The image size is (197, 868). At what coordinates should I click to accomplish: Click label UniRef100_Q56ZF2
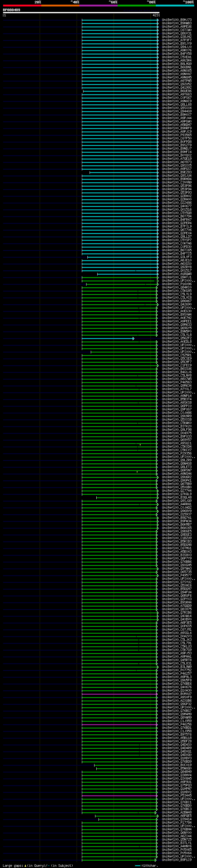click(176, 338)
